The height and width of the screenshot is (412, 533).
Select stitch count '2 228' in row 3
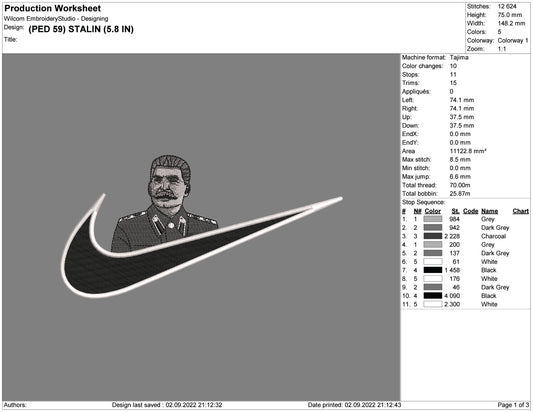click(x=452, y=236)
